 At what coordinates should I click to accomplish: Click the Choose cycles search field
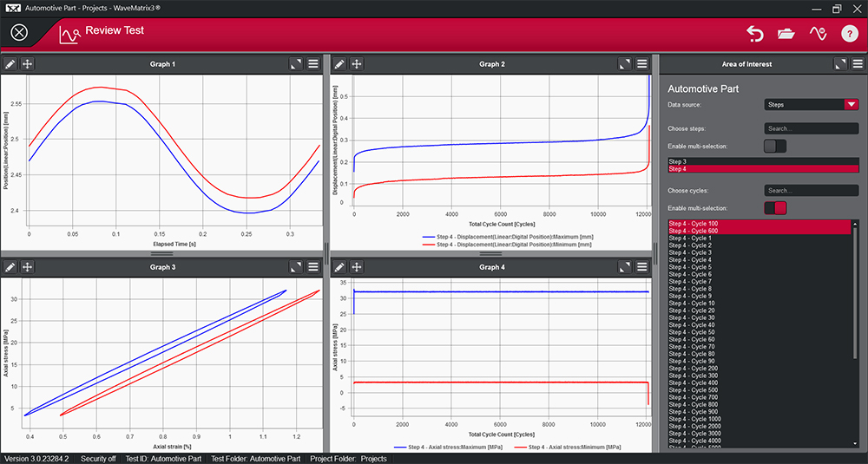pos(812,190)
